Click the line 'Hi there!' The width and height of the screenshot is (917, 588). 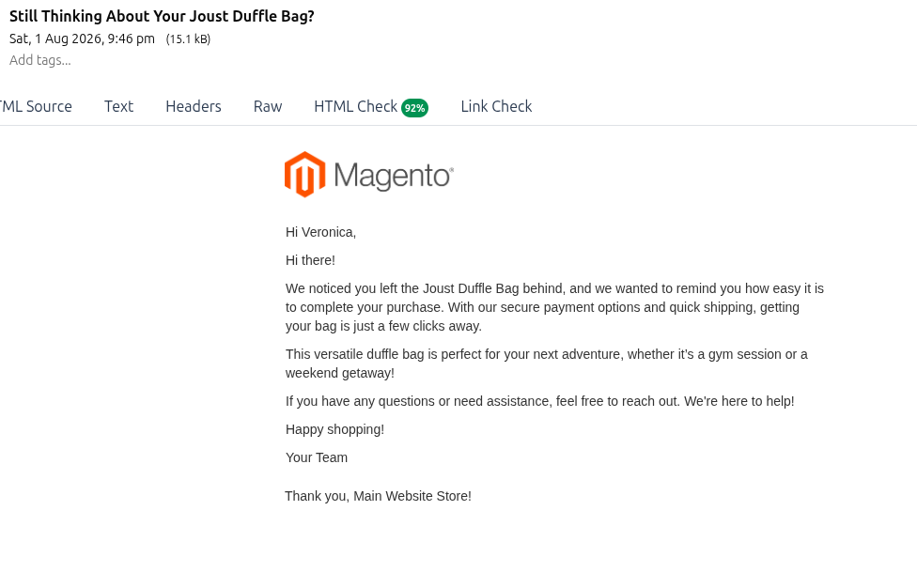pyautogui.click(x=310, y=260)
